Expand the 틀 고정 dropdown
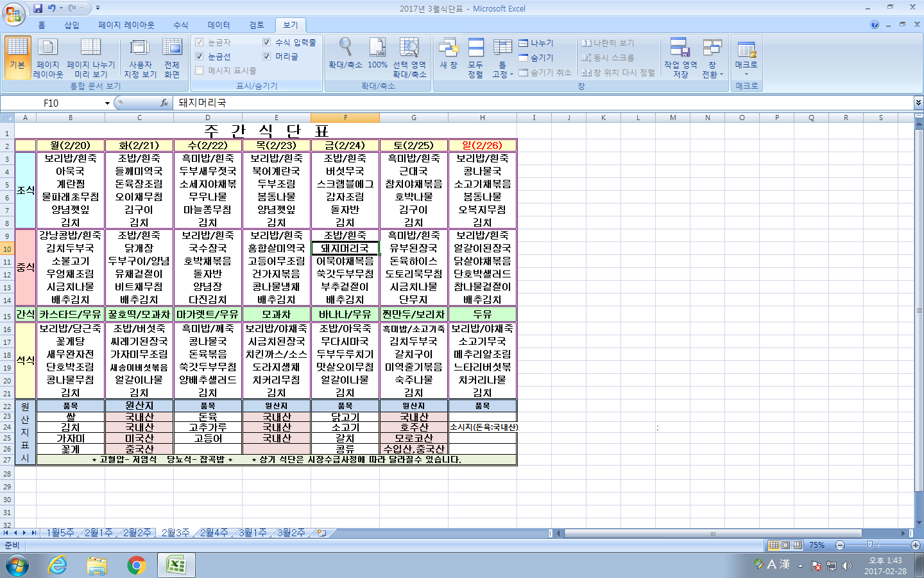This screenshot has height=578, width=924. pyautogui.click(x=502, y=58)
